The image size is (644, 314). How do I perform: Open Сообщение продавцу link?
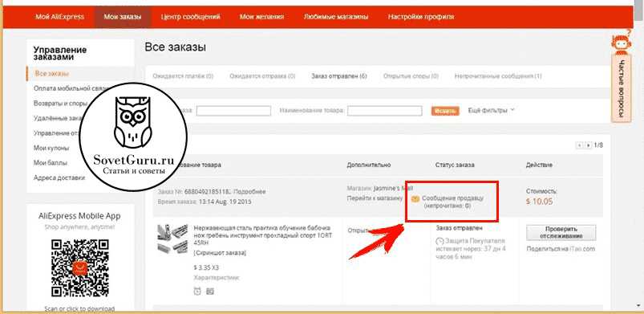point(453,198)
